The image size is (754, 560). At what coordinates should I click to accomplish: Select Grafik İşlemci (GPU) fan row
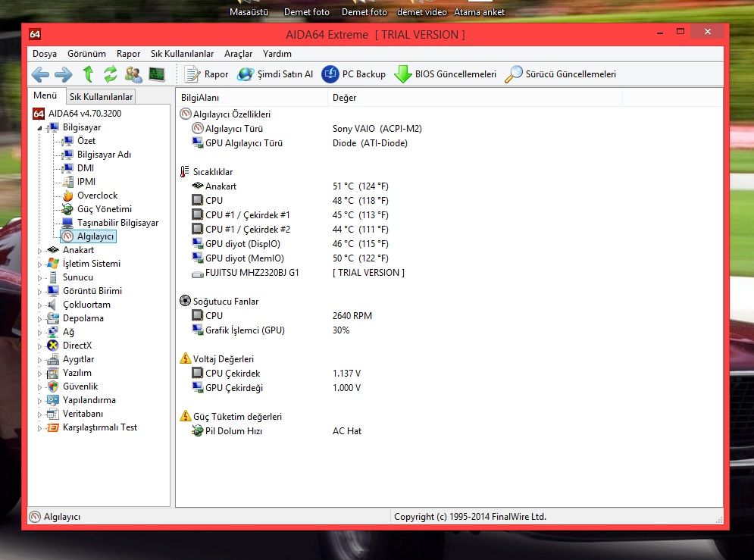(x=449, y=330)
